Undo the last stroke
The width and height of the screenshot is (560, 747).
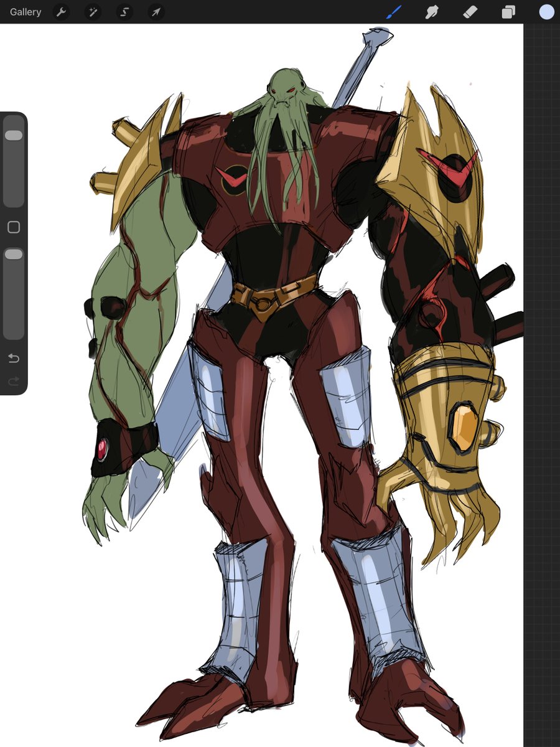[14, 358]
